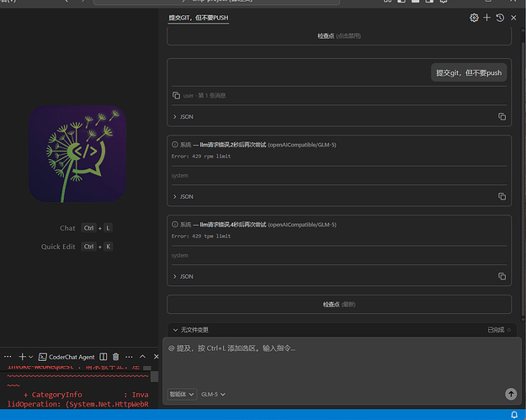The height and width of the screenshot is (420, 526).
Task: Focus the chat instruction input field
Action: (x=342, y=364)
